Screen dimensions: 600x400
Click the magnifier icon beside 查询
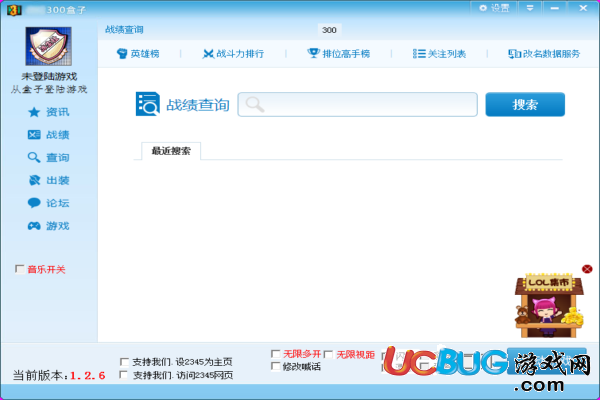34,157
